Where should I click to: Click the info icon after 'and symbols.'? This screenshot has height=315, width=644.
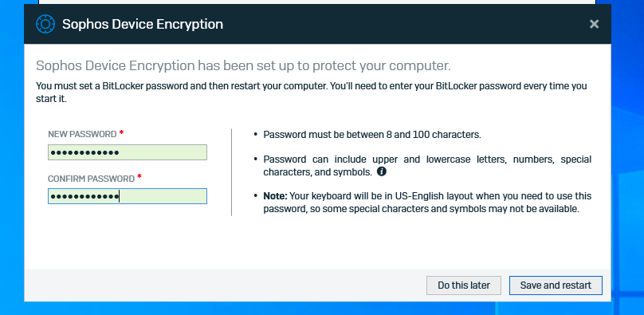(382, 171)
